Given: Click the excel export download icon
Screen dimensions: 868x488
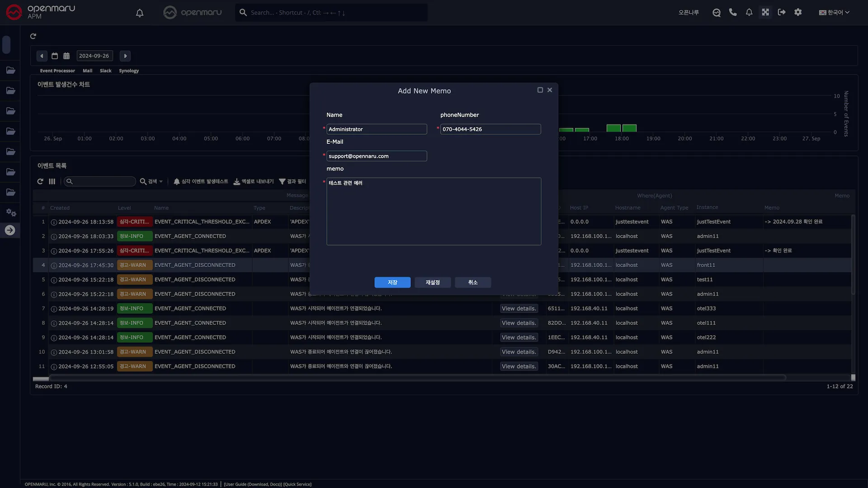Looking at the screenshot, I should click(x=237, y=182).
